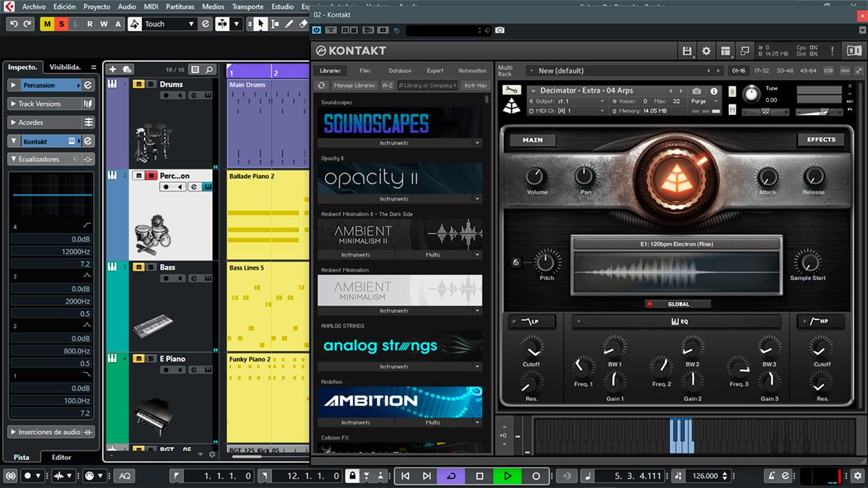Collapse the Ecualizadores inspector section
Image resolution: width=868 pixels, height=488 pixels.
pyautogui.click(x=14, y=158)
